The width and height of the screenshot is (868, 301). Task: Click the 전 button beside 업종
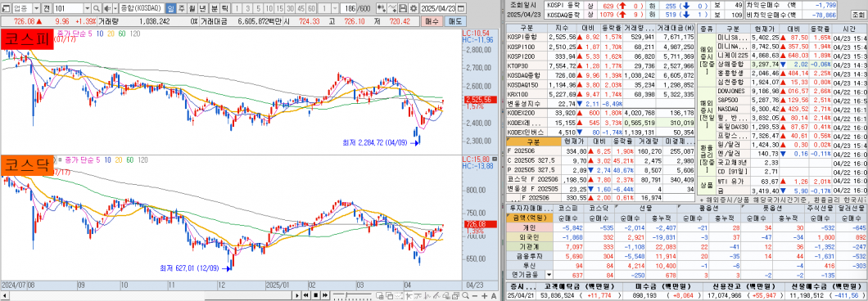(x=47, y=8)
